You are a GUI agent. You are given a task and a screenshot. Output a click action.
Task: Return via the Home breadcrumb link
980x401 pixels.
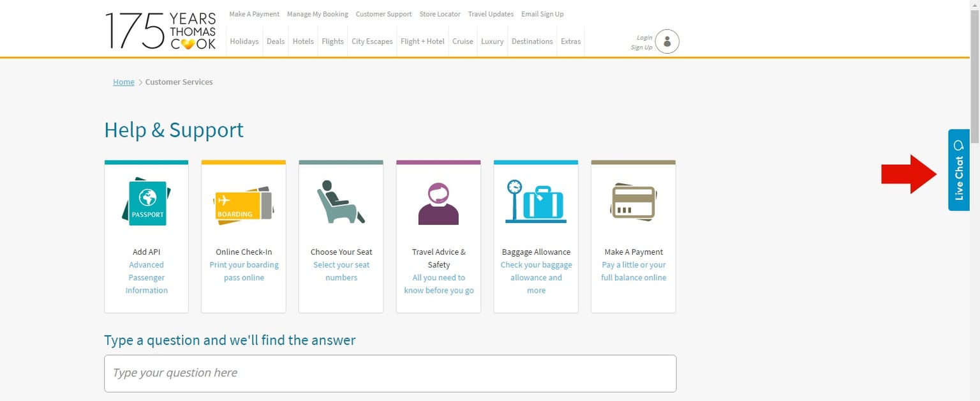[x=123, y=82]
